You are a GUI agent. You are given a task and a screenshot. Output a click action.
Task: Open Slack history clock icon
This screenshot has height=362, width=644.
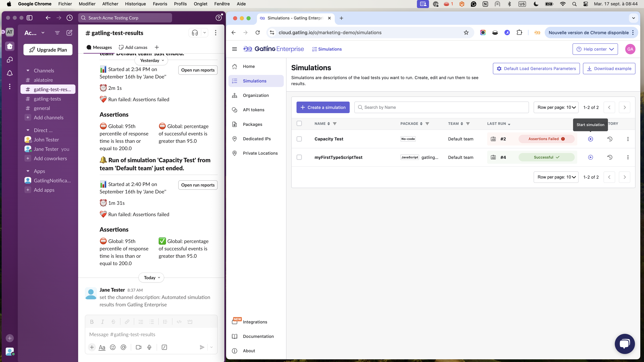point(69,18)
